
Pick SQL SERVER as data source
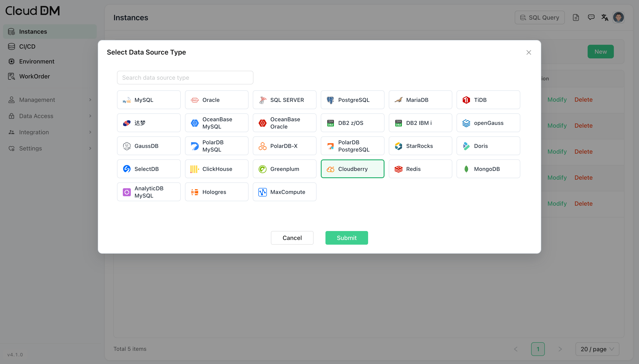click(x=285, y=100)
